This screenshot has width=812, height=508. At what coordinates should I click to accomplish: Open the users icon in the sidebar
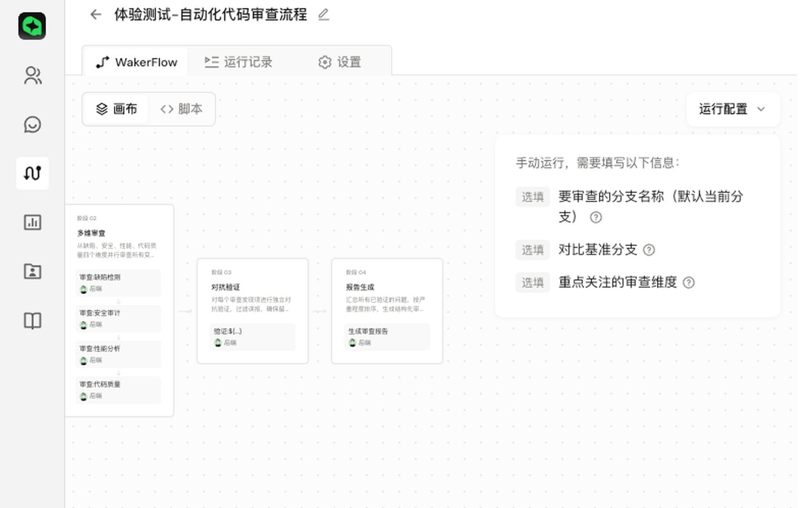tap(33, 75)
